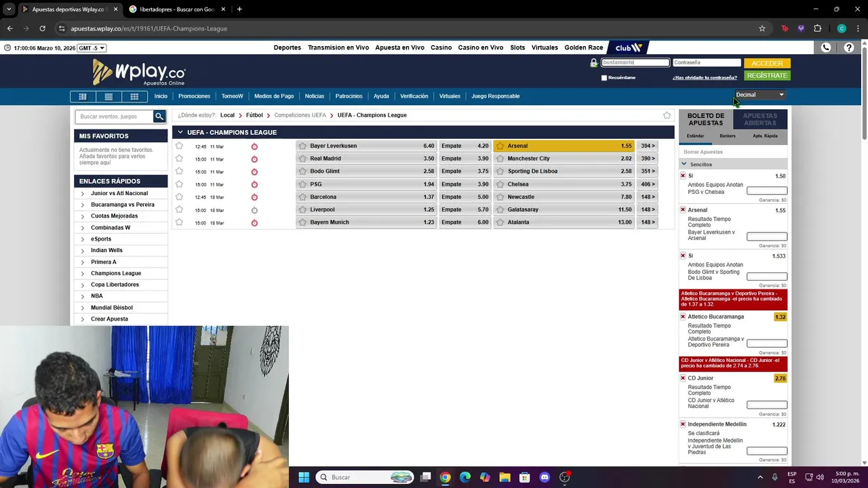Favorite the Real Madrid match row star
Image resolution: width=868 pixels, height=488 pixels.
tap(179, 159)
